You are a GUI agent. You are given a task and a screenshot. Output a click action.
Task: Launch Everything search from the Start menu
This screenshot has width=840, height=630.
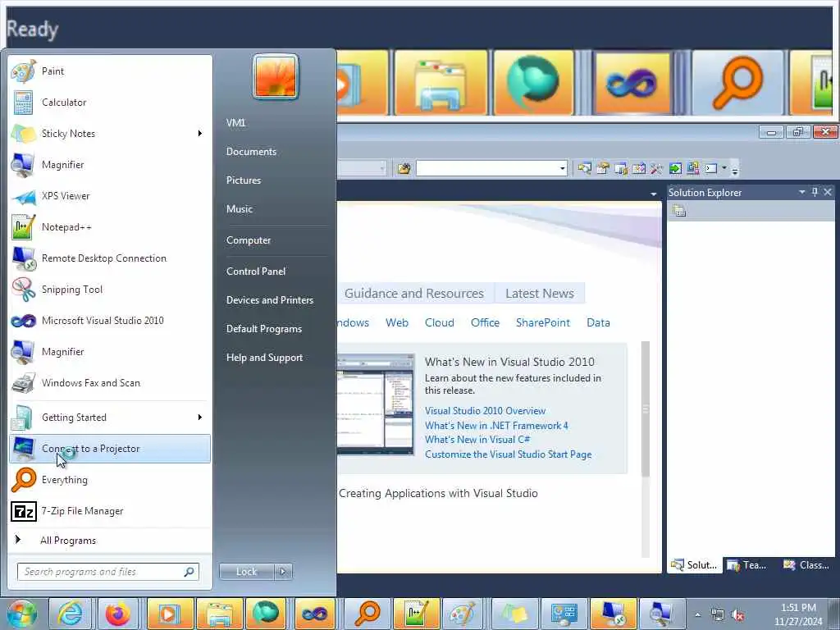pos(110,479)
